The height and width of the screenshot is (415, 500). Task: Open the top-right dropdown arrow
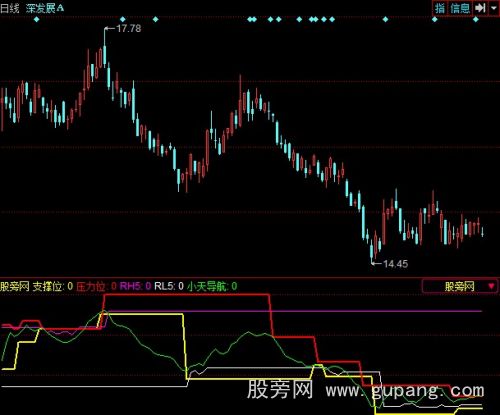click(494, 8)
